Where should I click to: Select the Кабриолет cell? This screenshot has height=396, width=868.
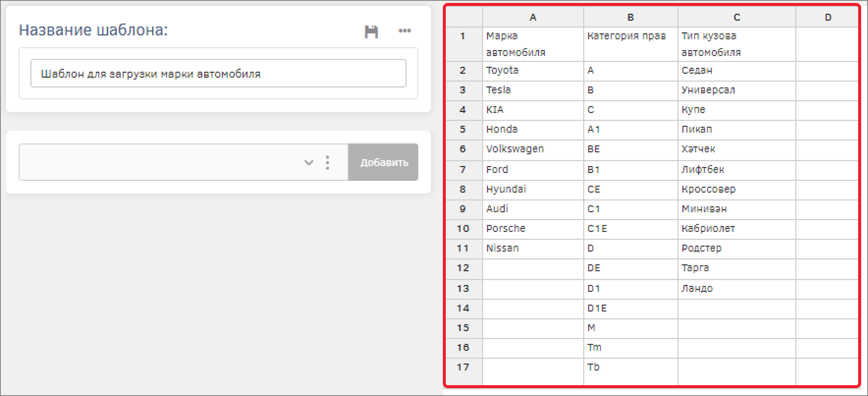[736, 228]
